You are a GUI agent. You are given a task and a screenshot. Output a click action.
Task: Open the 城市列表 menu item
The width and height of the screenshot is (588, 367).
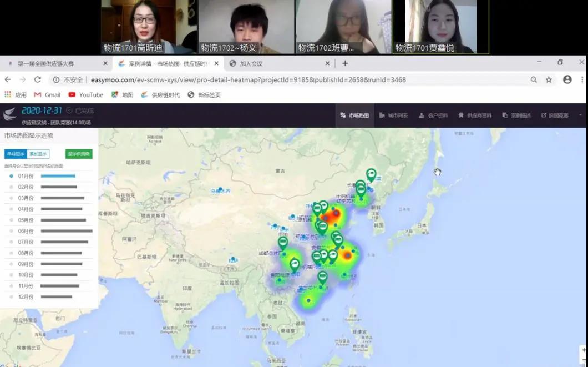tap(394, 115)
